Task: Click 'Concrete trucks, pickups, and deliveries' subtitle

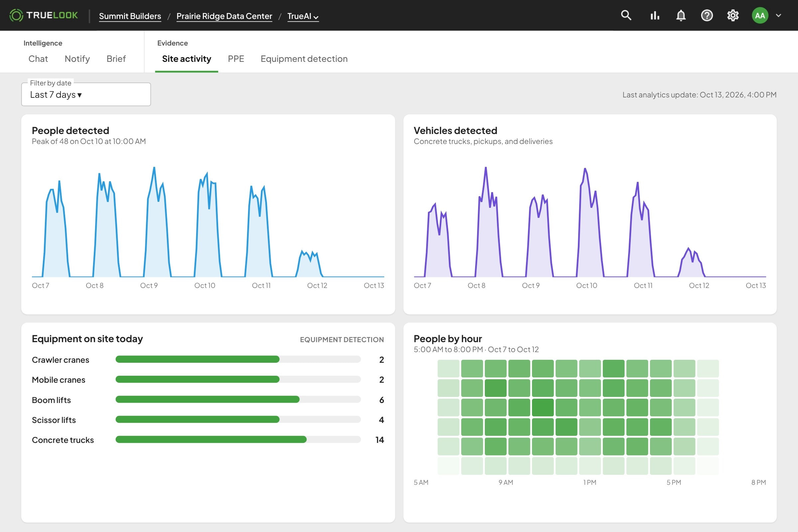Action: [483, 142]
